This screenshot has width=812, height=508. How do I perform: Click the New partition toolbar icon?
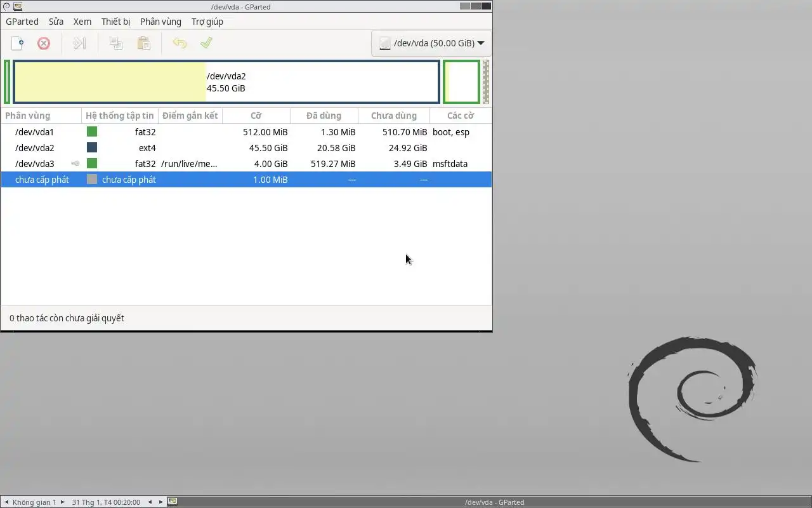(x=18, y=43)
